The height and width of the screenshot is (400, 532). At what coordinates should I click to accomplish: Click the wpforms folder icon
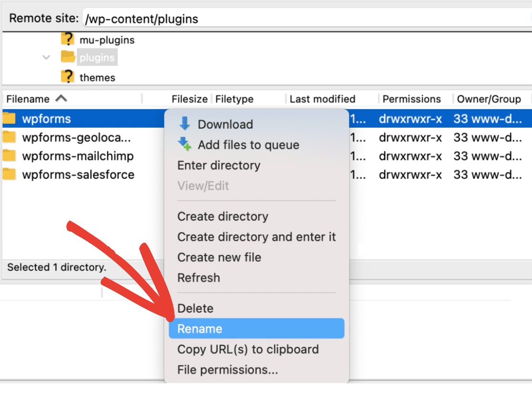9,118
